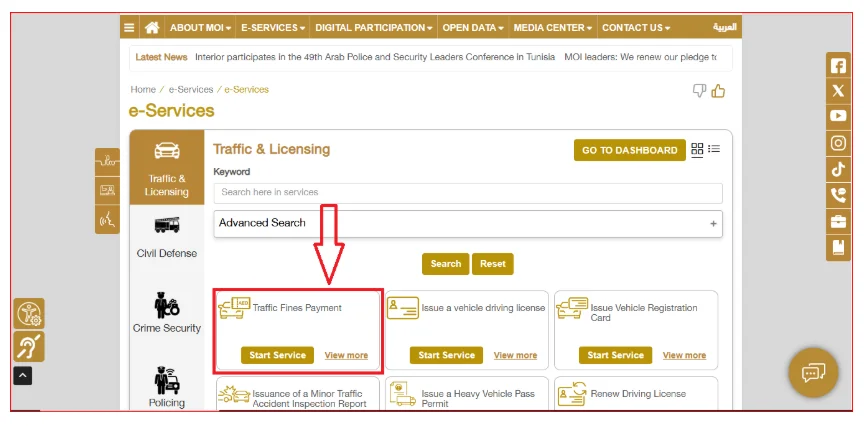Viewport: 866px width, 426px height.
Task: Click the 'Issuance of a Minor Traffic Accident' text
Action: (x=309, y=399)
